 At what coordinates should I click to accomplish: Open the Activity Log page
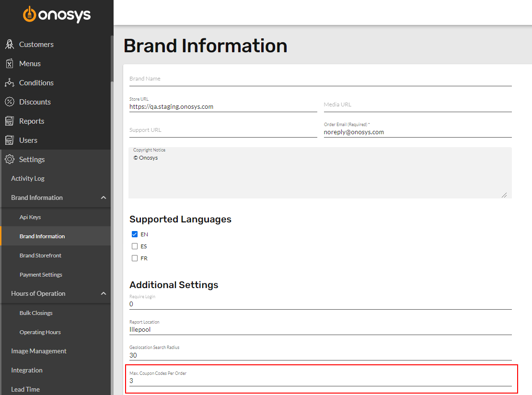point(28,178)
